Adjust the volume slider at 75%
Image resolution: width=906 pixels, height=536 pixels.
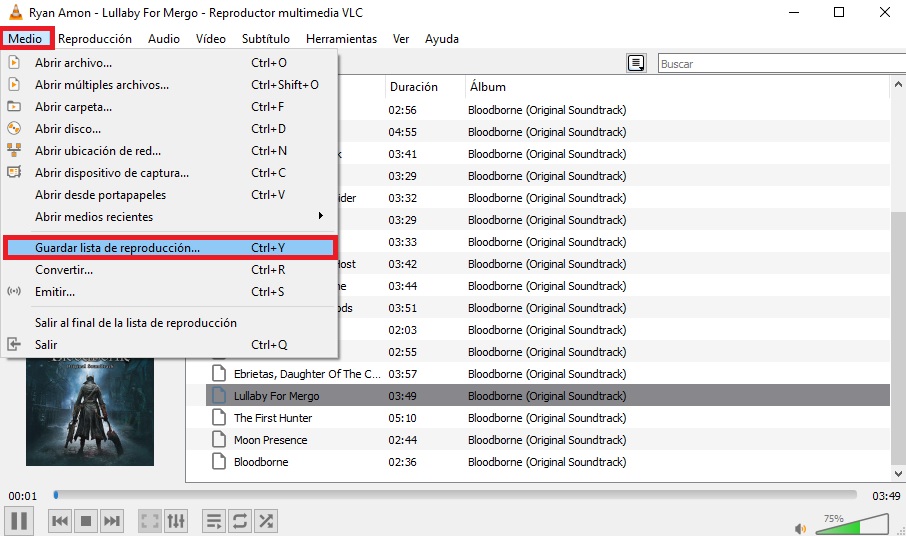[852, 523]
